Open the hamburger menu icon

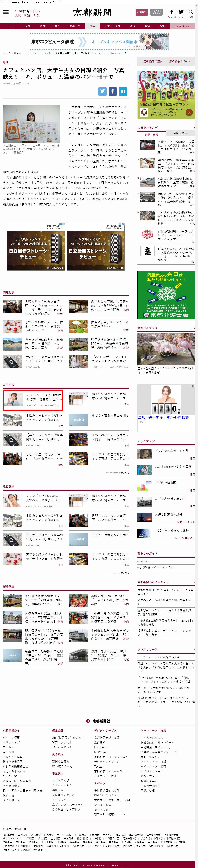[5, 12]
